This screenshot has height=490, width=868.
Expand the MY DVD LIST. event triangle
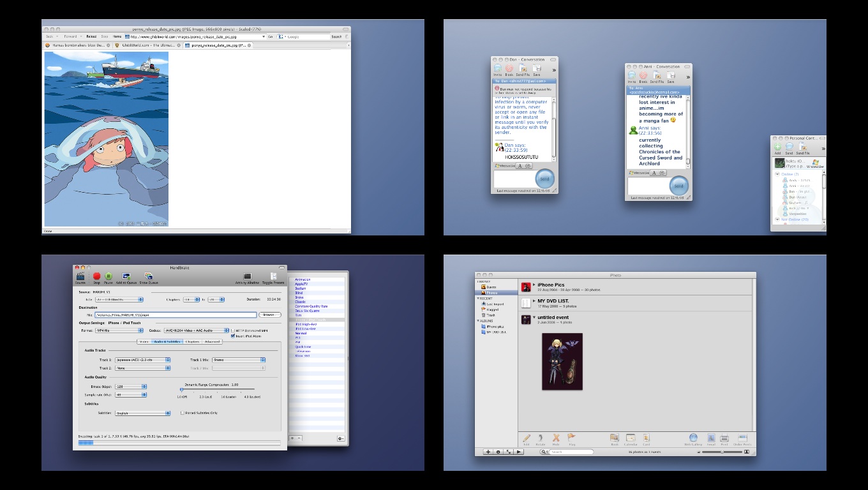point(534,301)
